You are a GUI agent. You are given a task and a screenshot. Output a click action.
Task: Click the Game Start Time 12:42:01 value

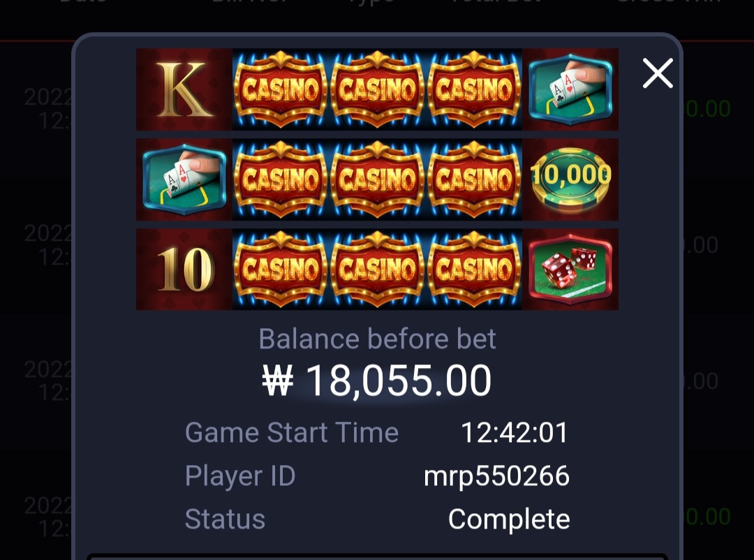(x=515, y=432)
